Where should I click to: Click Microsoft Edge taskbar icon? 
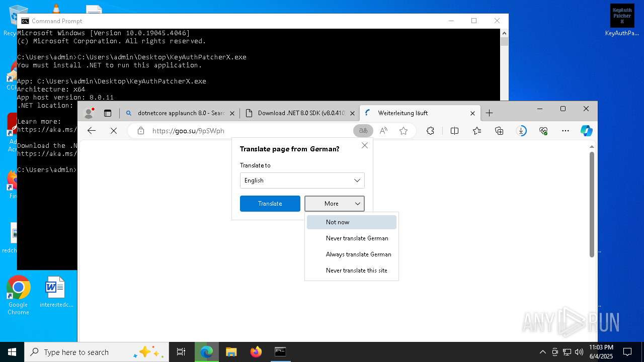[x=207, y=352]
